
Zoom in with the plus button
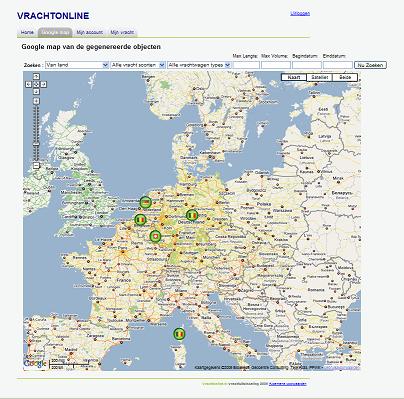click(36, 101)
